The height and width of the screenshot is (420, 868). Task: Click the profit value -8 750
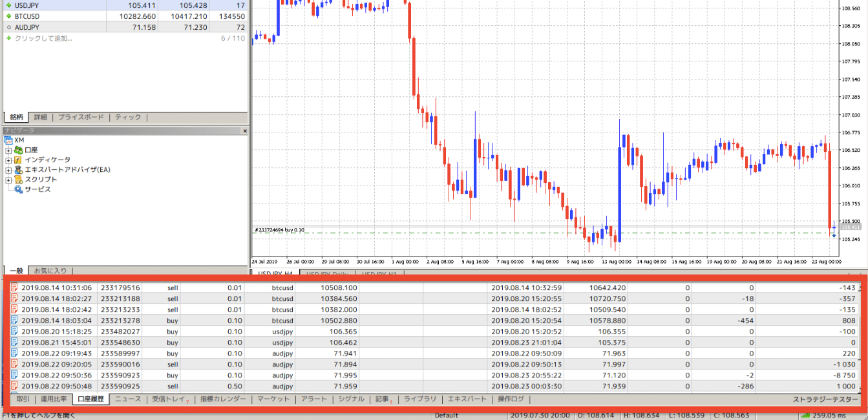point(843,375)
